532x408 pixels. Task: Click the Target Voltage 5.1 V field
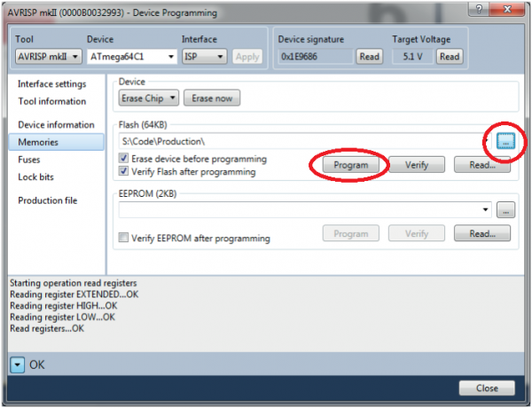412,57
